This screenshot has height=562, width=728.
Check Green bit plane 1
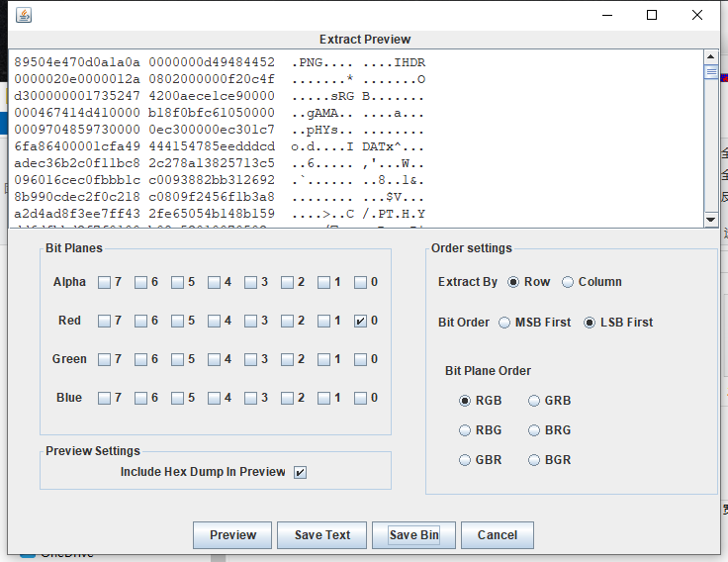click(323, 359)
